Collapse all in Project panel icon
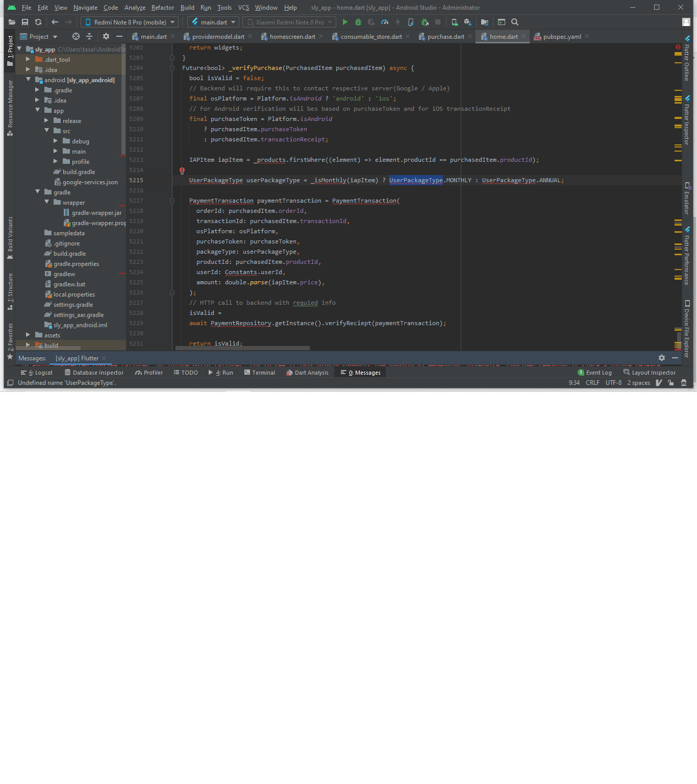Screen dimensions: 697x784 tap(89, 36)
